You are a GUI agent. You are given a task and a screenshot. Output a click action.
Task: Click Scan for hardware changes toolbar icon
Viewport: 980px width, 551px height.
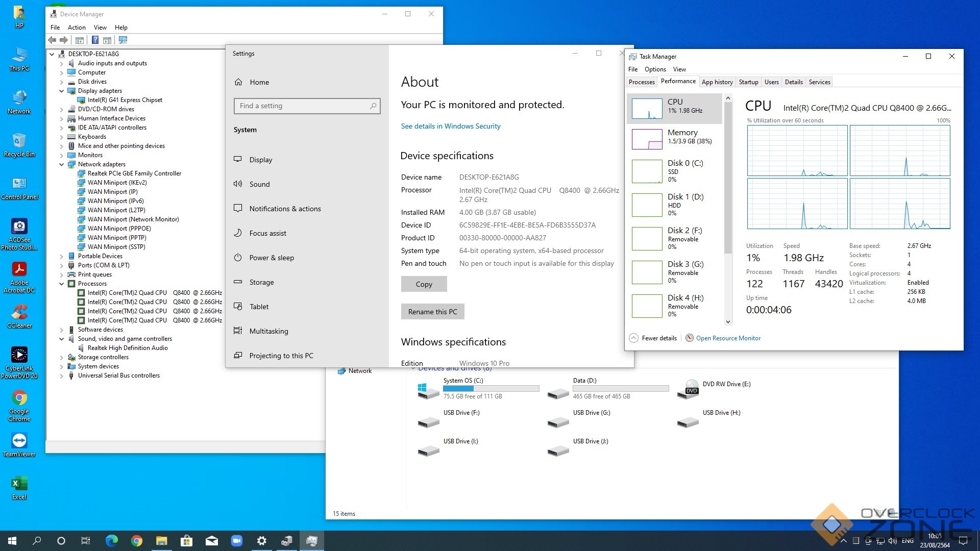point(123,40)
